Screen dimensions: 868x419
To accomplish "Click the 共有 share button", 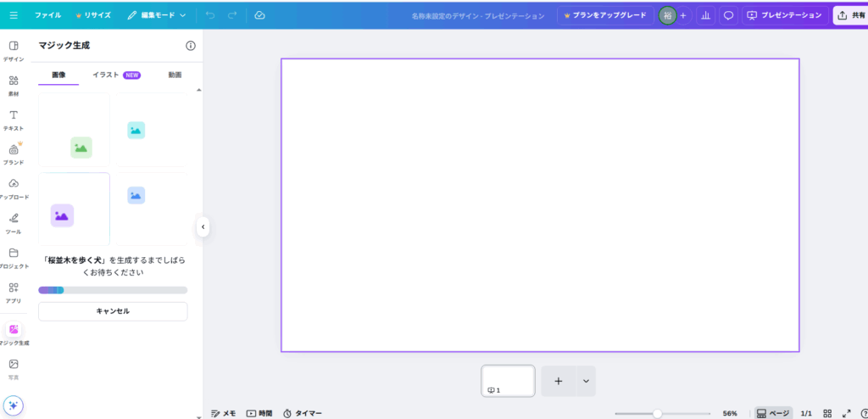I will [851, 15].
